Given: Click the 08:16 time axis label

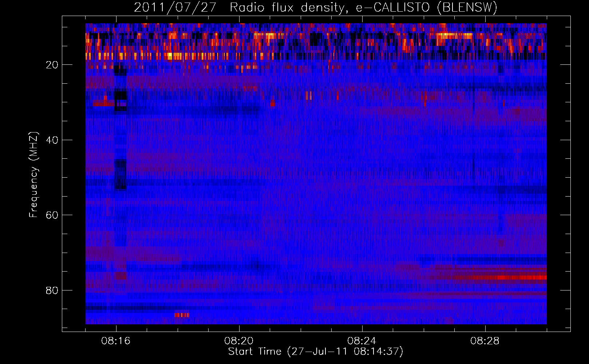Looking at the screenshot, I should click(x=116, y=341).
